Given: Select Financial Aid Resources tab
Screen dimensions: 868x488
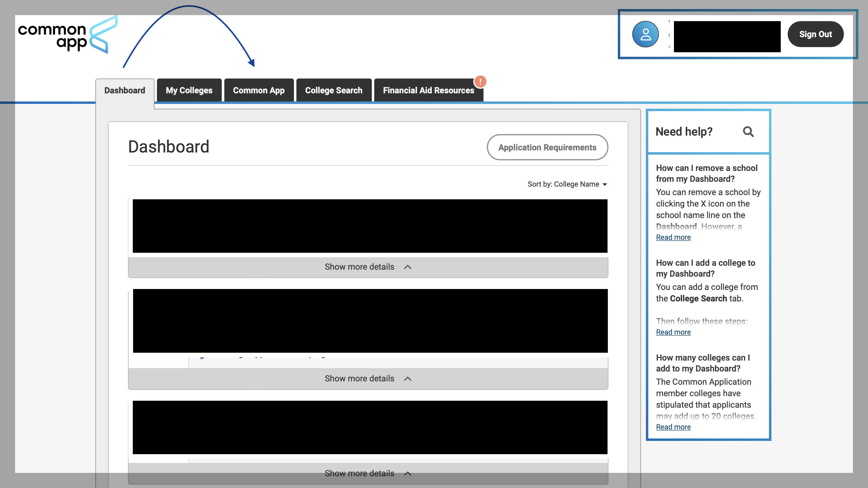Looking at the screenshot, I should [x=429, y=90].
